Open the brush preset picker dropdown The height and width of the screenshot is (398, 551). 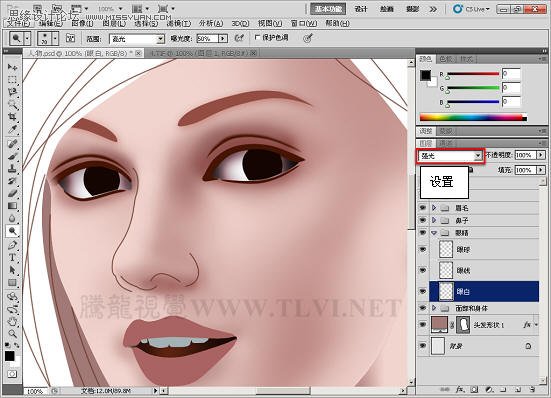tap(55, 38)
